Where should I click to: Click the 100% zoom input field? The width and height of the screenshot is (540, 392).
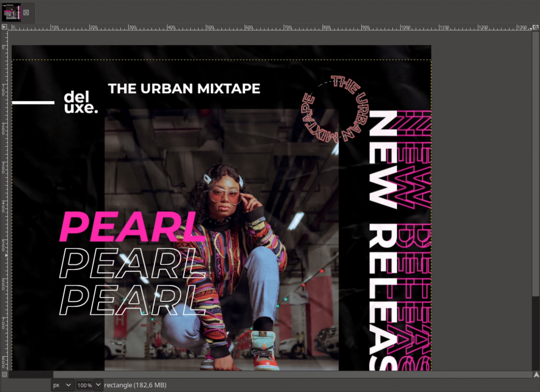tap(85, 385)
